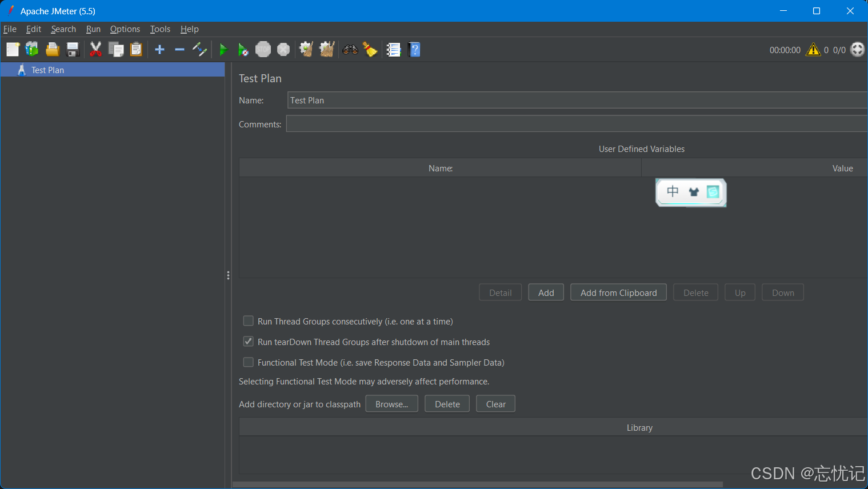Click the Library table header
Image resolution: width=868 pixels, height=489 pixels.
click(x=553, y=427)
